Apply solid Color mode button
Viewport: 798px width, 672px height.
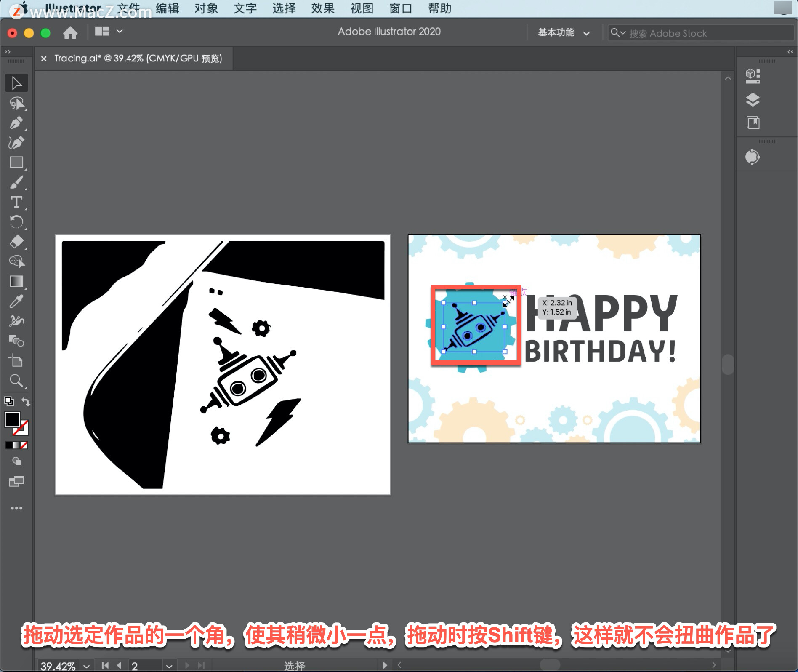coord(9,445)
